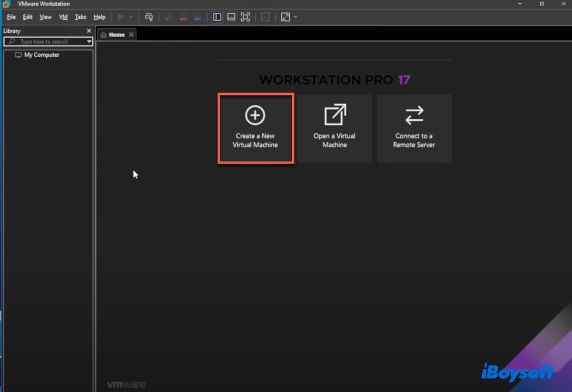Click Send Ctrl+Alt+Del toolbar icon
The image size is (572, 392).
click(149, 17)
